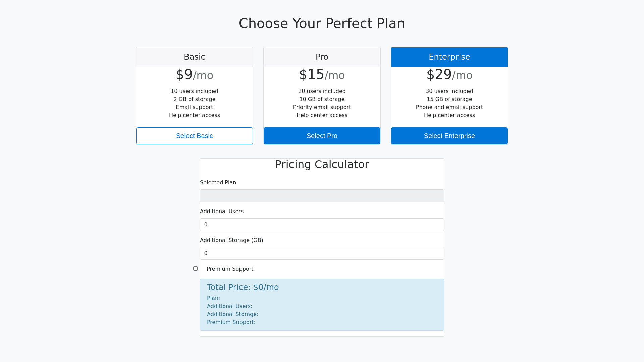
Task: Enable the Premium Support checkbox
Action: coord(195,268)
